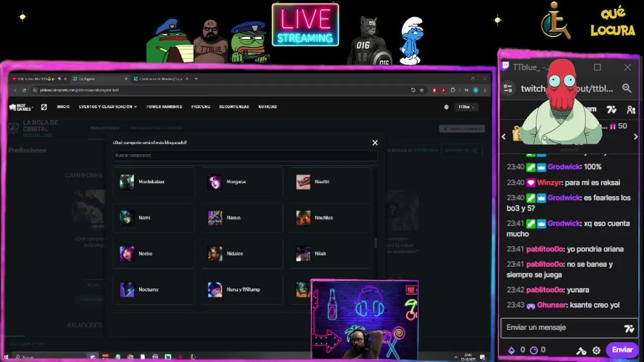This screenshot has height=362, width=644.
Task: Open NOTICIAS in the navigation bar
Action: click(x=267, y=107)
